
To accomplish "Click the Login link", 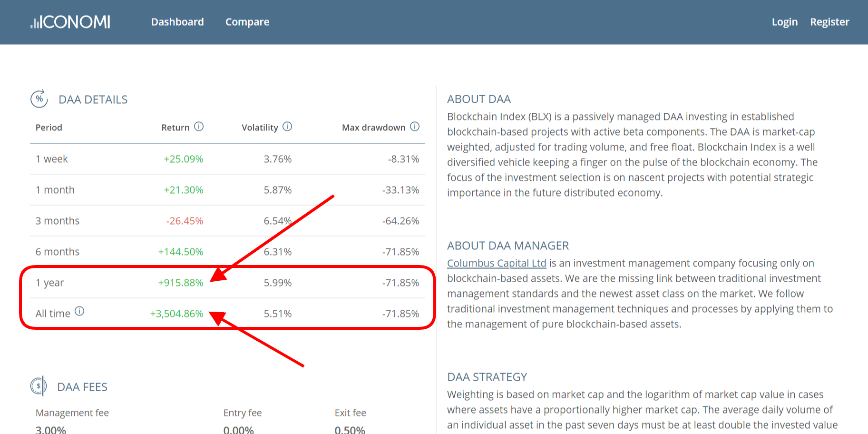I will pyautogui.click(x=784, y=22).
